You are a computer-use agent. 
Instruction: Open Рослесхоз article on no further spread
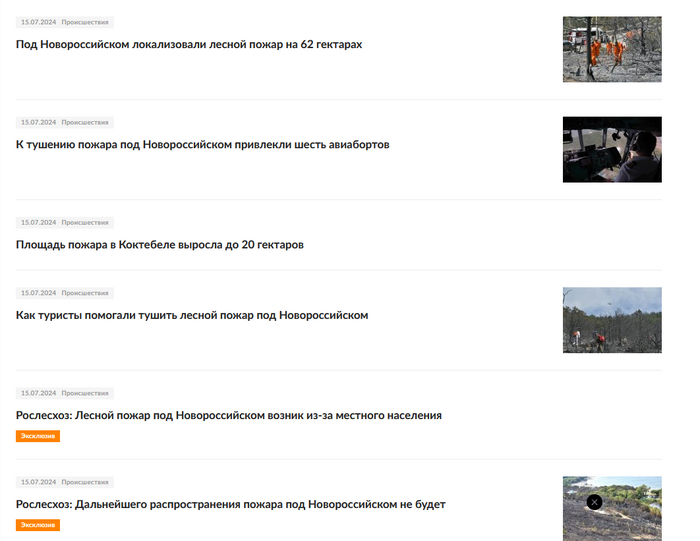tap(231, 504)
